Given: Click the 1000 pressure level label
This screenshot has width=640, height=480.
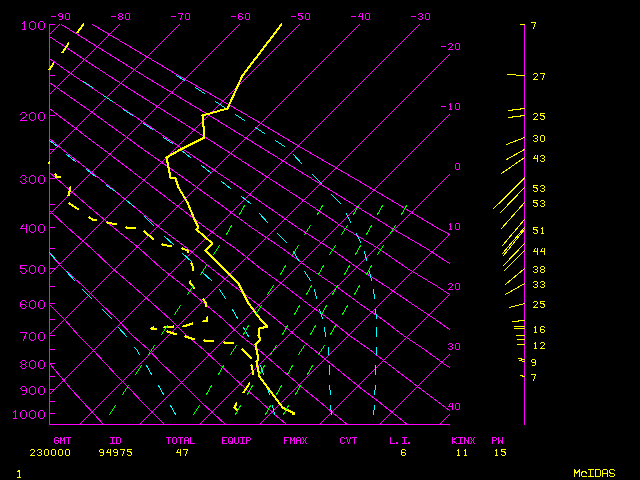Looking at the screenshot, I should pyautogui.click(x=33, y=414).
